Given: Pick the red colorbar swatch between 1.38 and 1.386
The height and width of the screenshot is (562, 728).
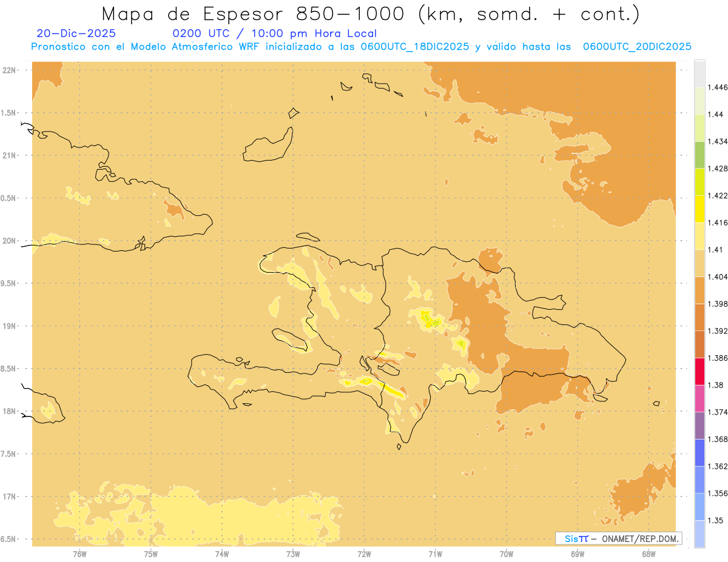Looking at the screenshot, I should pos(699,372).
